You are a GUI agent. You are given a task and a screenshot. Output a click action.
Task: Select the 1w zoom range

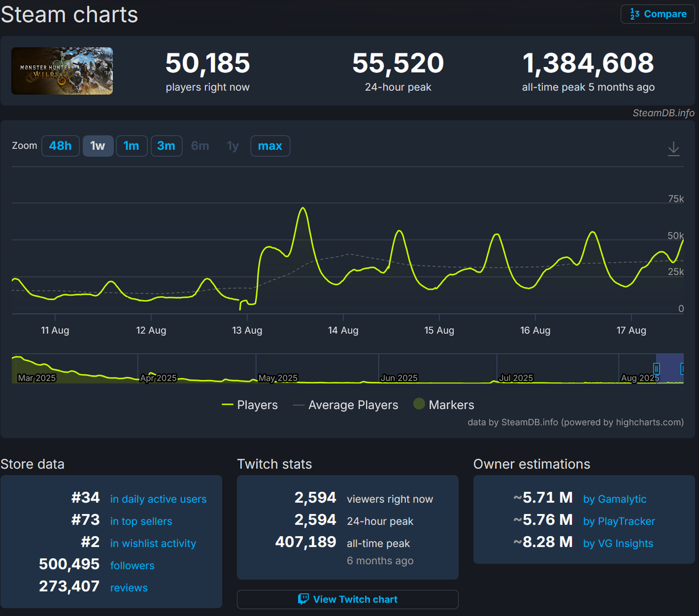98,146
